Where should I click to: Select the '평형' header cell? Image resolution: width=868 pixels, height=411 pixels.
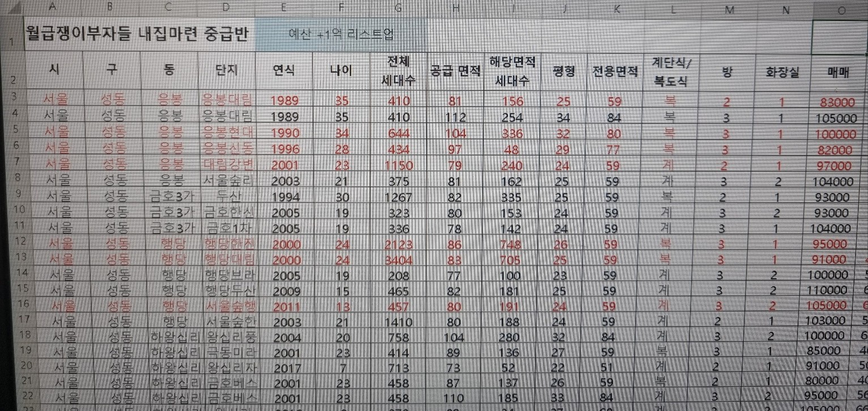tap(563, 72)
